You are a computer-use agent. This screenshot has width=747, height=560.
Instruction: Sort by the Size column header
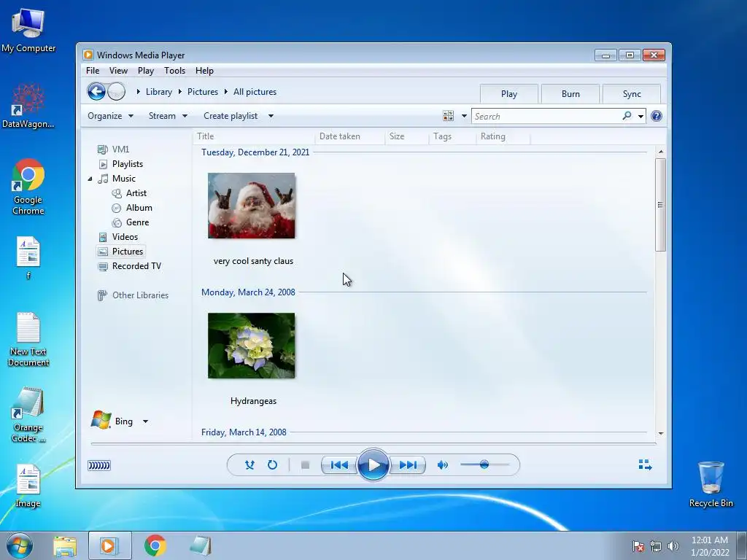(x=407, y=136)
